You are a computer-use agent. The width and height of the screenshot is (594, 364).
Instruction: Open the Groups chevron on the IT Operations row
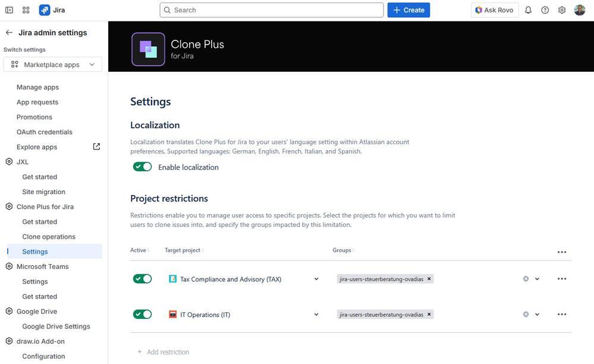click(537, 314)
